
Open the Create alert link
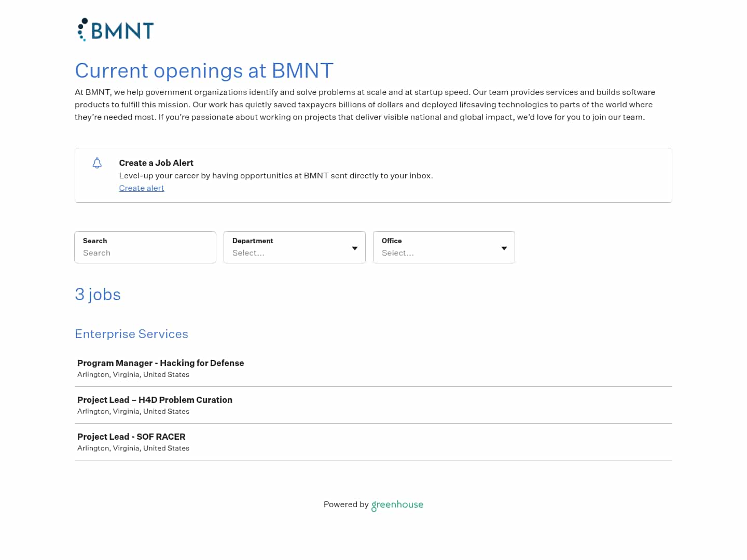(x=142, y=188)
